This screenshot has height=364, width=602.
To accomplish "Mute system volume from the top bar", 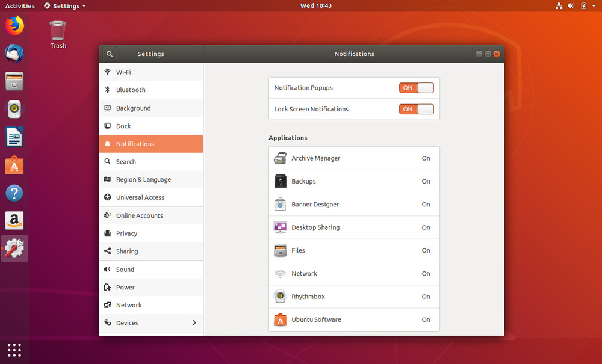I will (570, 5).
